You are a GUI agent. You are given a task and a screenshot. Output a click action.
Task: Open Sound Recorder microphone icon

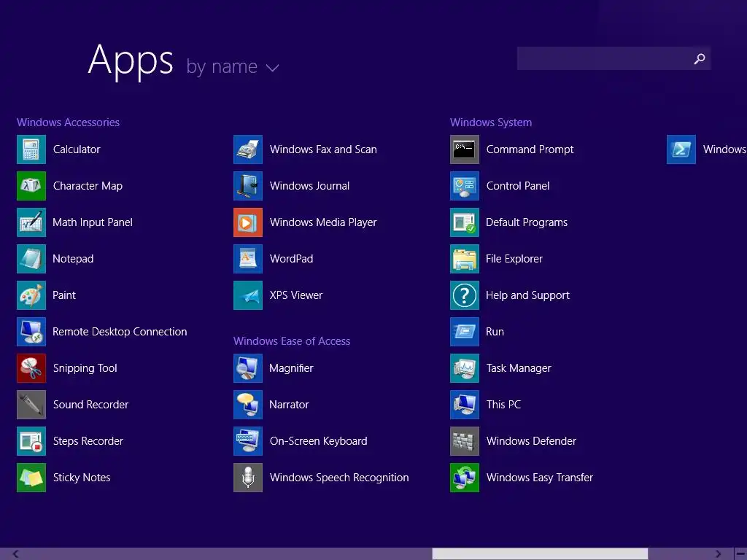tap(31, 405)
